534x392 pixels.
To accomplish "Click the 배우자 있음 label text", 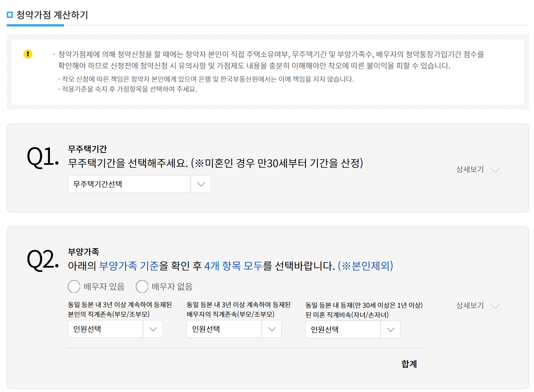I will pyautogui.click(x=104, y=286).
